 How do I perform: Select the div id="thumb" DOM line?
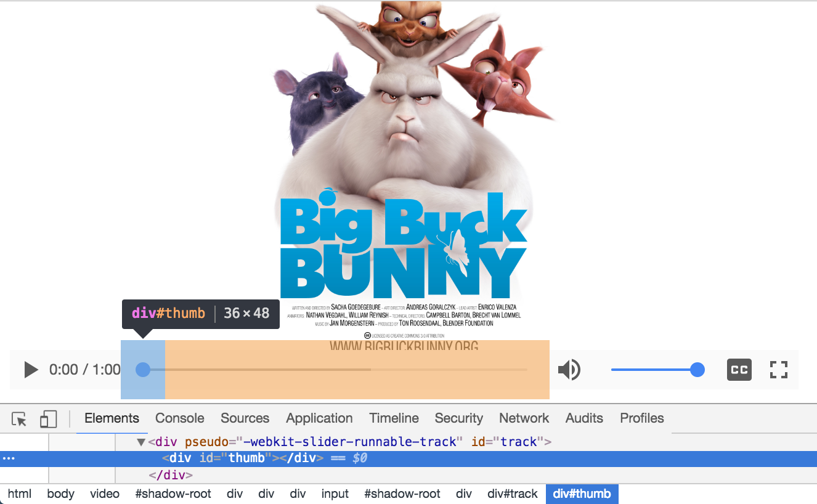408,458
